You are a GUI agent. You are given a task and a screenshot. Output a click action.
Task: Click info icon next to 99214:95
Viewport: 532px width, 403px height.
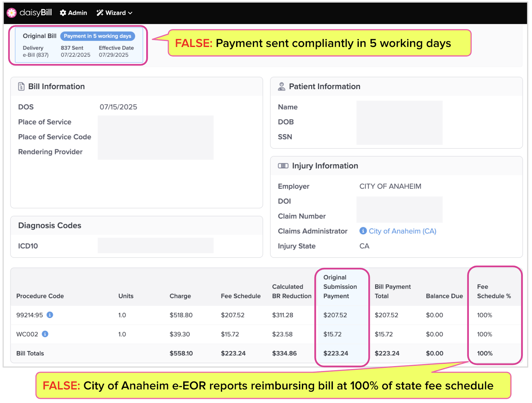50,315
